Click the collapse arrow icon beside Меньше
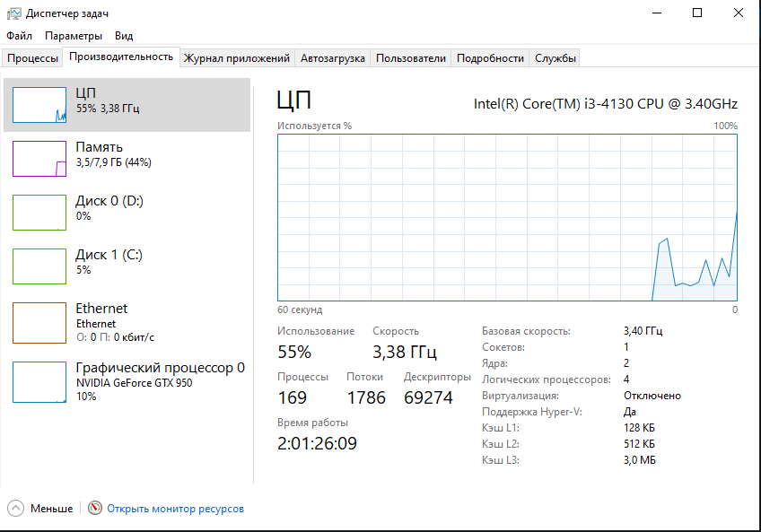Viewport: 761px width, 532px height. pyautogui.click(x=17, y=509)
